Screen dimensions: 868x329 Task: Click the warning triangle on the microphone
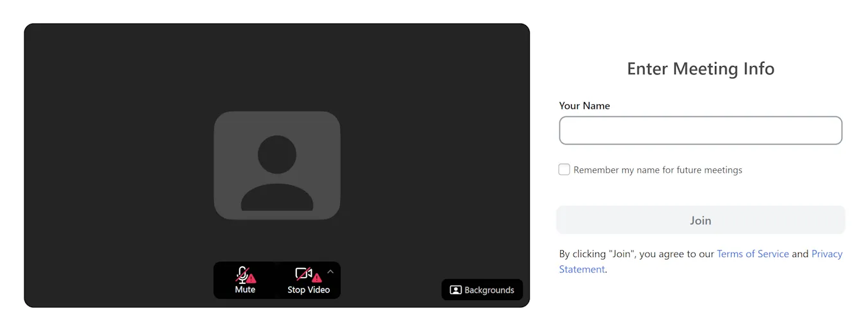[x=251, y=279]
